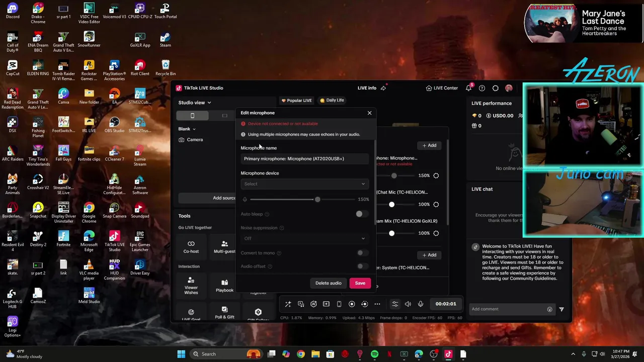Viewport: 644px width, 362px height.
Task: Expand the Studio view dropdown
Action: click(x=195, y=103)
